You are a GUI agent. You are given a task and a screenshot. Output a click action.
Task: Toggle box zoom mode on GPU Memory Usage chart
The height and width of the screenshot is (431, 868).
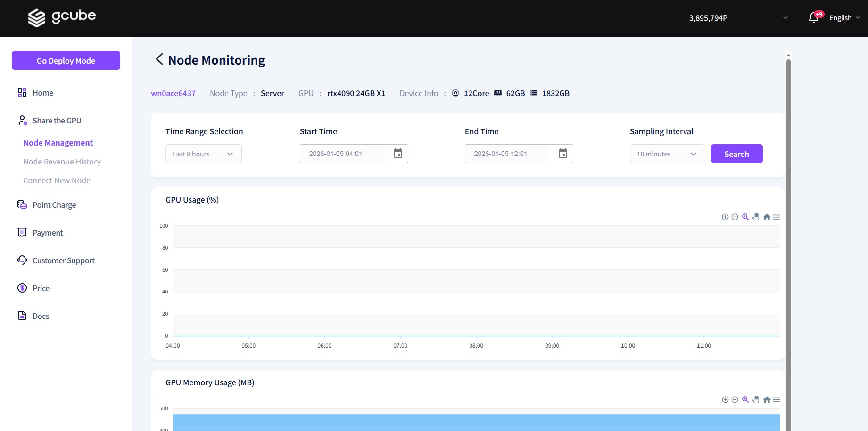[x=745, y=399]
